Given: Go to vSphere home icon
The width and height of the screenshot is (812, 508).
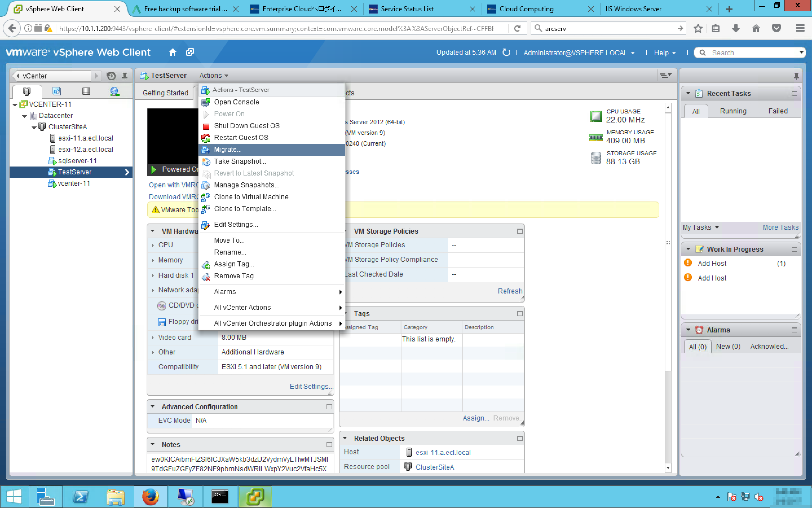Looking at the screenshot, I should click(173, 52).
